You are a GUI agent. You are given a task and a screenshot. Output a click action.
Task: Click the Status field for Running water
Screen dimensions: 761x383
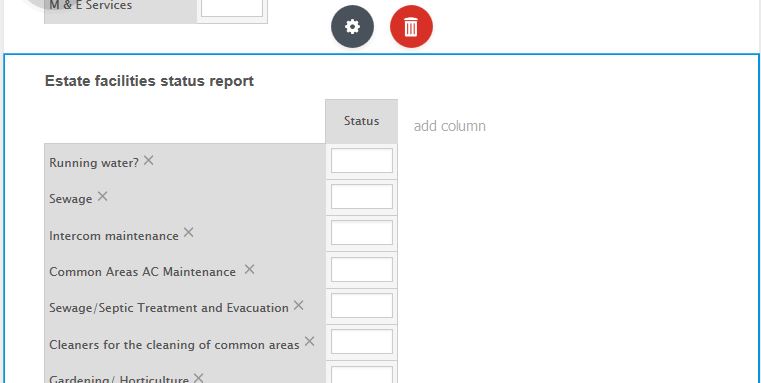[362, 161]
